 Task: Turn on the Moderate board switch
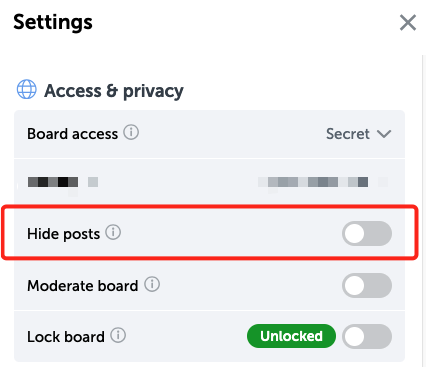click(367, 286)
